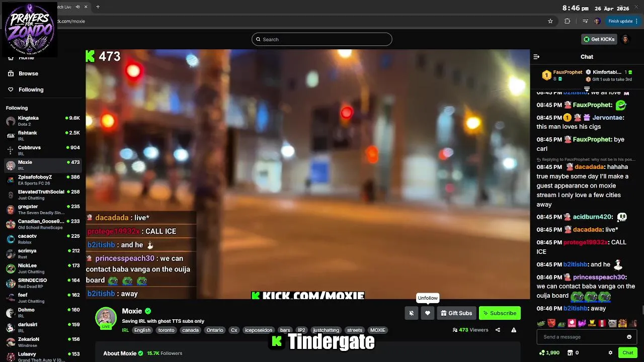This screenshot has width=644, height=362.
Task: Click the IRL category tag
Action: point(125,330)
